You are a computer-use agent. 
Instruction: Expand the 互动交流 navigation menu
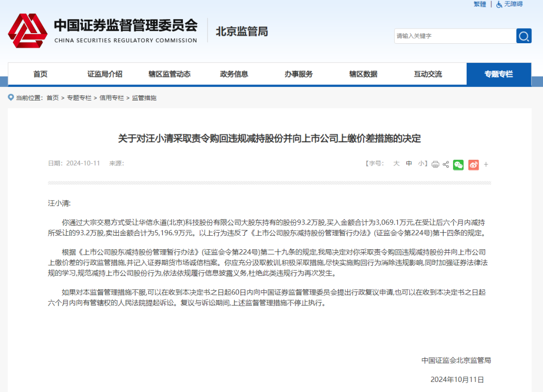tap(428, 73)
